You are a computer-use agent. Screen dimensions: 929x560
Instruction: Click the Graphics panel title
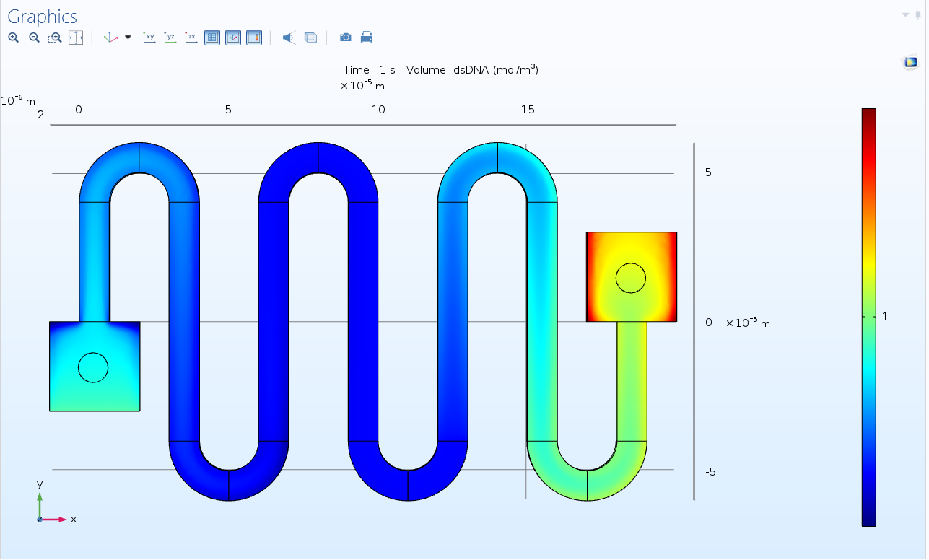(43, 17)
